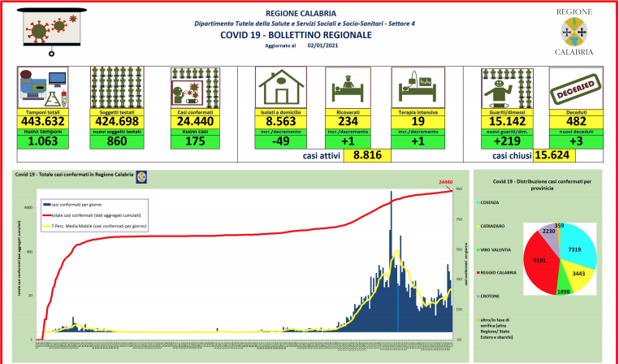Click the Ricoverati hospital bed icon

[348, 87]
